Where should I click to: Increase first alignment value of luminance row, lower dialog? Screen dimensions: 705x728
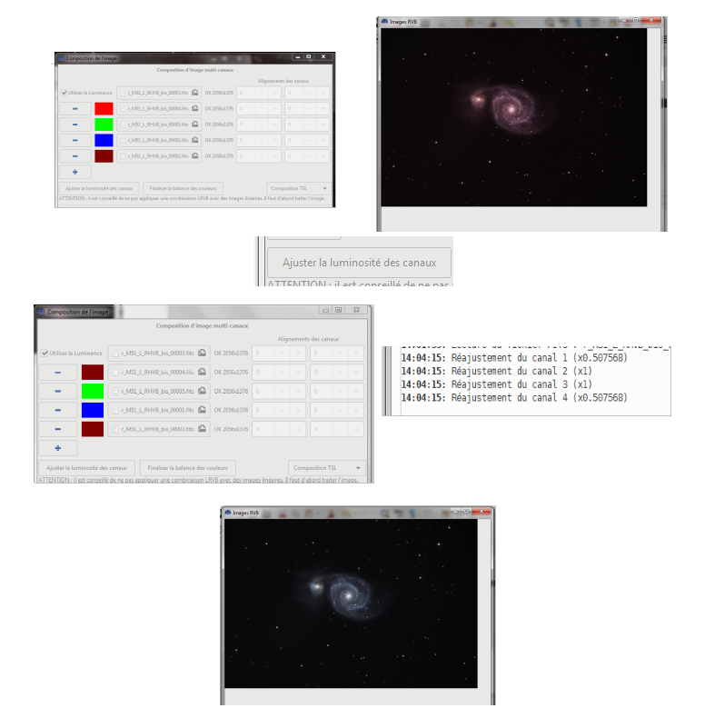pyautogui.click(x=298, y=354)
